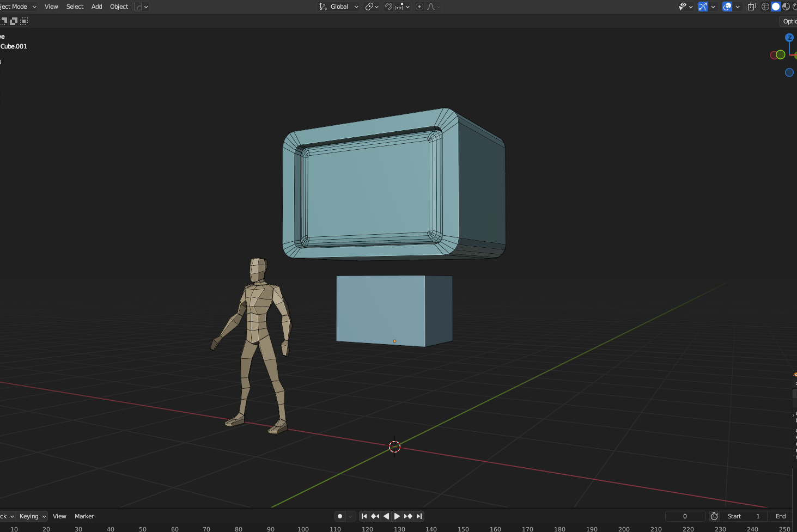Switch to solid viewport shading
This screenshot has height=532, width=797.
click(776, 7)
